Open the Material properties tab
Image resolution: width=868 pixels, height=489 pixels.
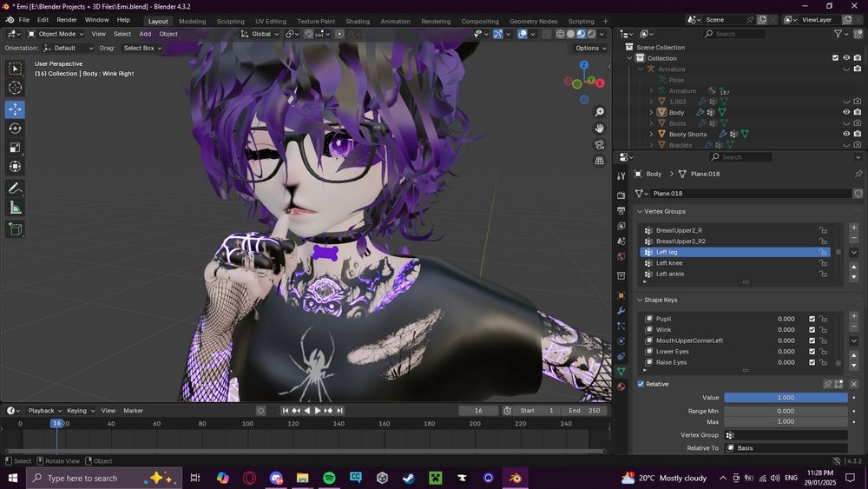pyautogui.click(x=621, y=387)
